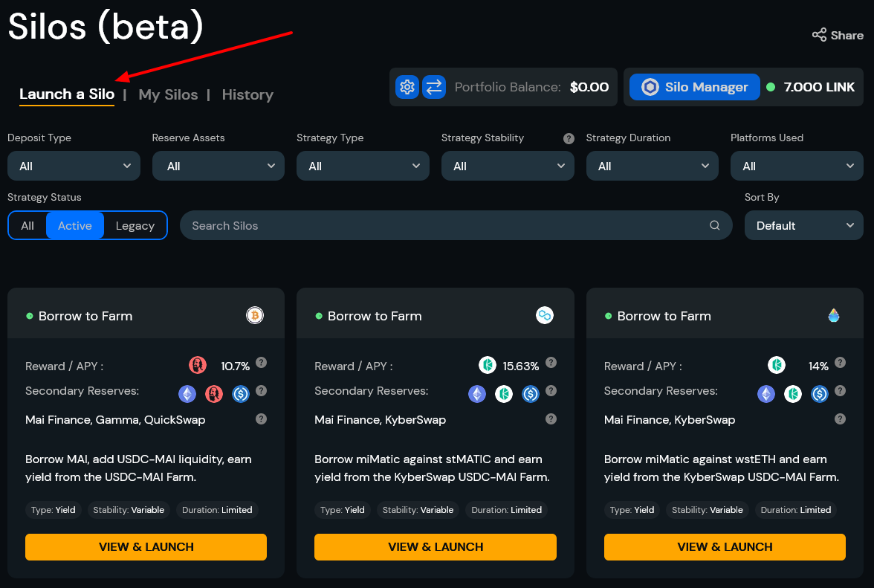Viewport: 874px width, 588px height.
Task: Click help icon beside 10.7% APY
Action: click(261, 363)
